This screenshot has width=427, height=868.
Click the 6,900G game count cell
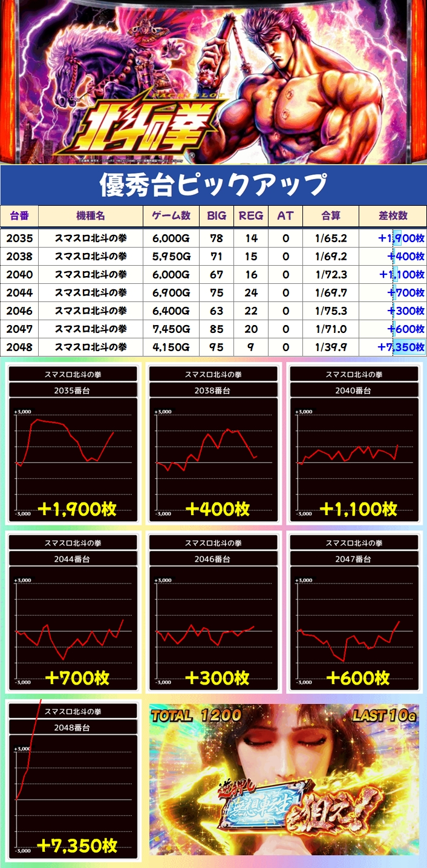pyautogui.click(x=171, y=293)
